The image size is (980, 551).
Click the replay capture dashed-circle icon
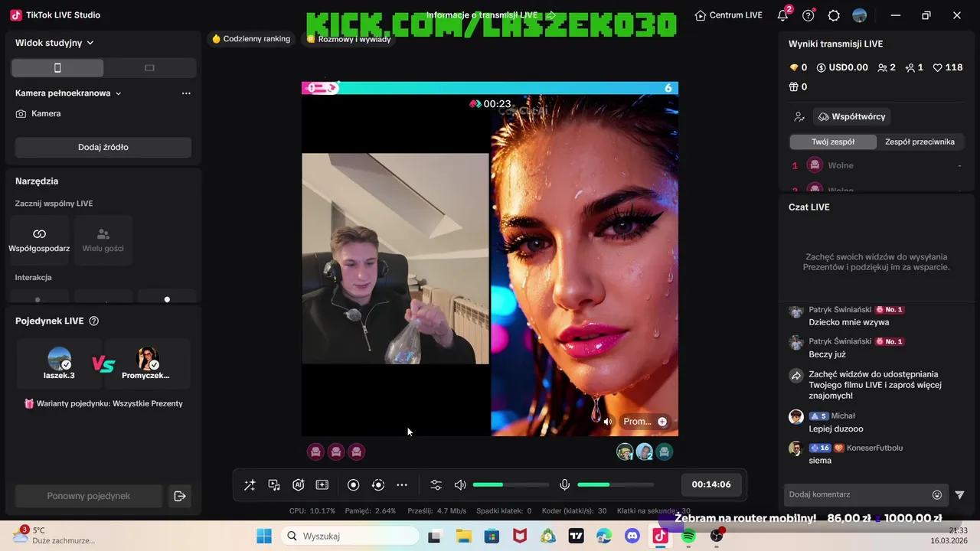[x=378, y=485]
